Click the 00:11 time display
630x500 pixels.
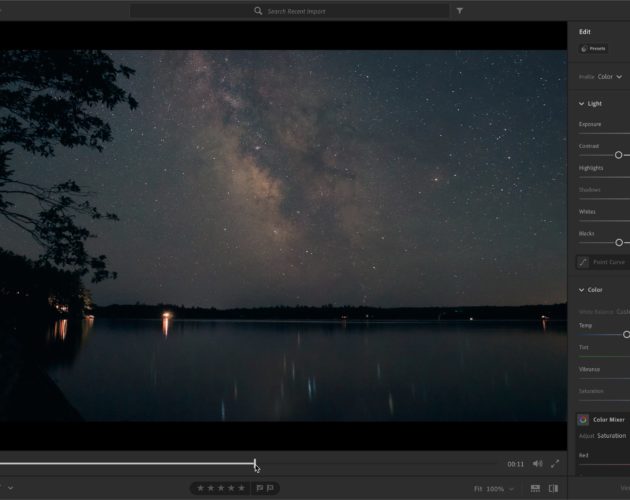[x=515, y=464]
